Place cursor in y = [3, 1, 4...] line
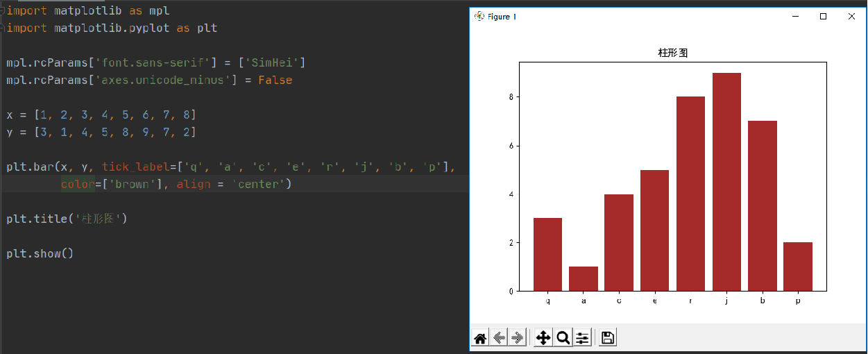Screen dimensions: 868x354 click(101, 132)
